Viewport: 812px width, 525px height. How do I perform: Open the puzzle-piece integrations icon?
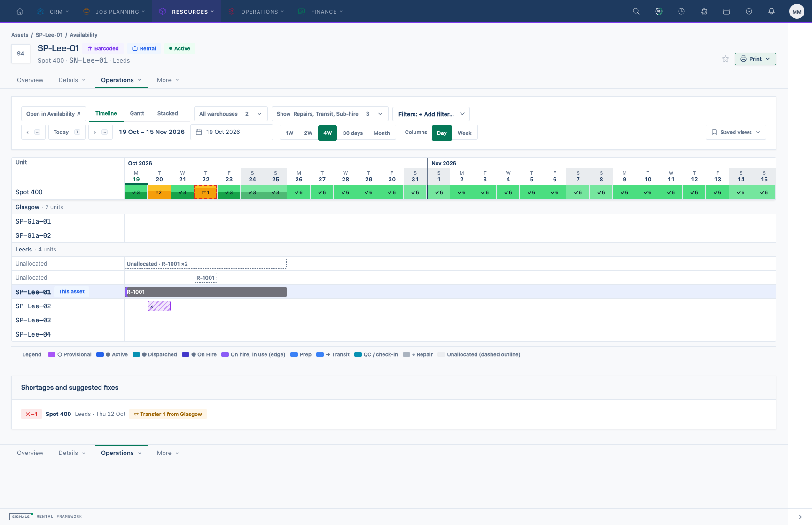pyautogui.click(x=704, y=11)
